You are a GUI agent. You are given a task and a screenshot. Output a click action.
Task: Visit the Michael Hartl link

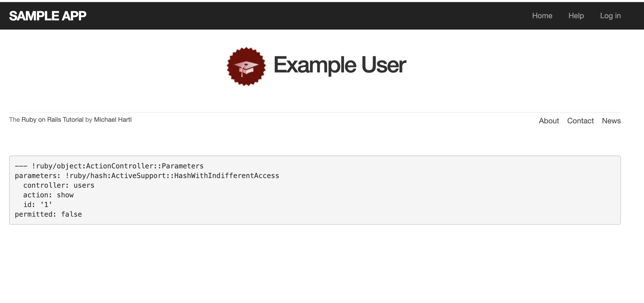pyautogui.click(x=113, y=120)
